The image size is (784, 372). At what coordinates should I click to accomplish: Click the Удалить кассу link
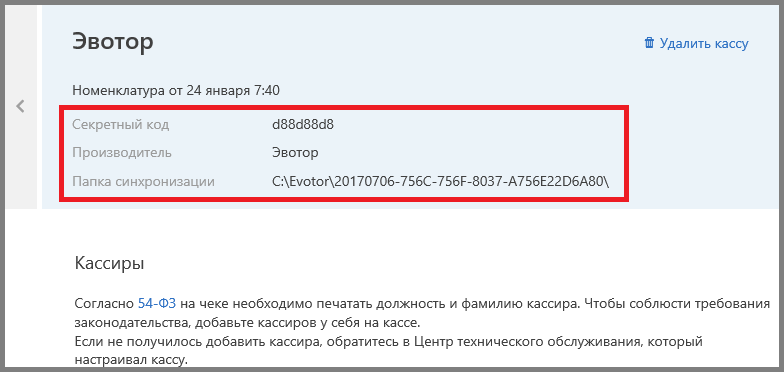click(704, 44)
